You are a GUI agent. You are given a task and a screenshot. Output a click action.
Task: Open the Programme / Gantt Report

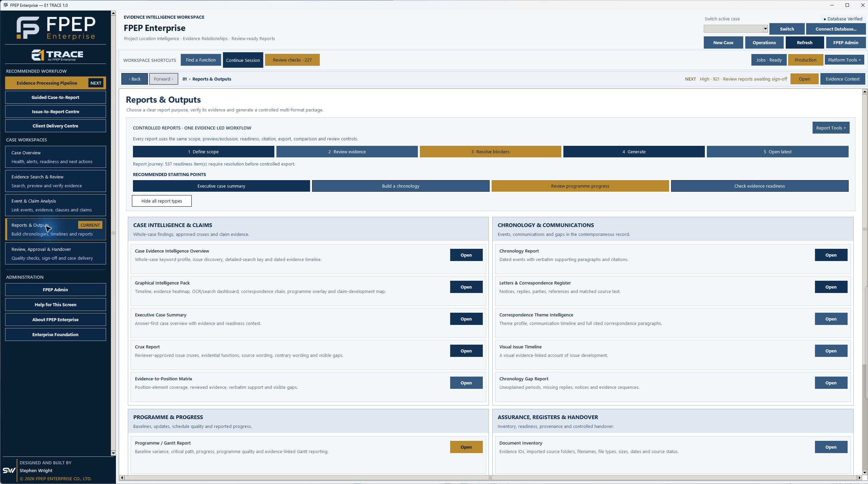coord(466,447)
